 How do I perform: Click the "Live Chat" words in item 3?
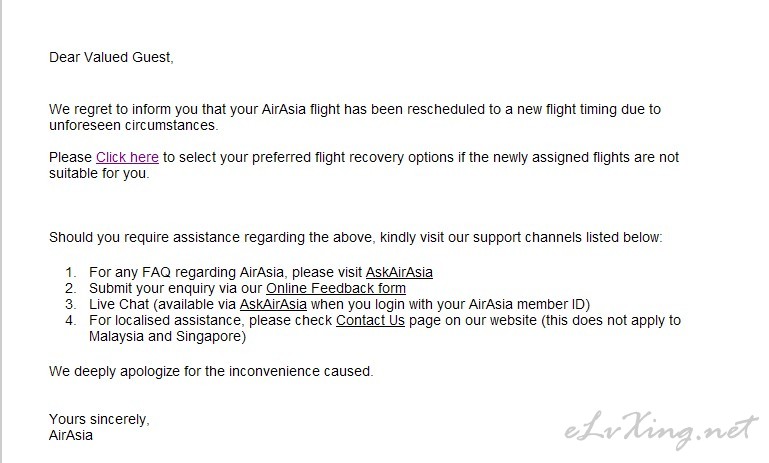coord(119,305)
